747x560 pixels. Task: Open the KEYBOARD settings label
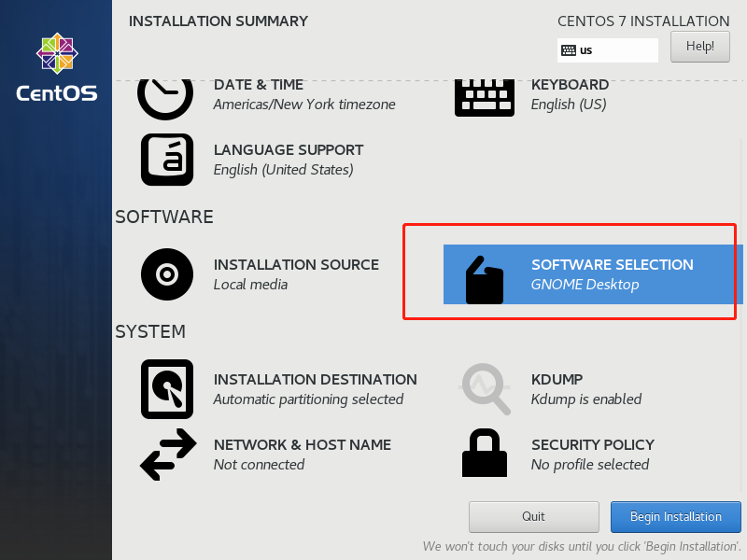coord(570,85)
